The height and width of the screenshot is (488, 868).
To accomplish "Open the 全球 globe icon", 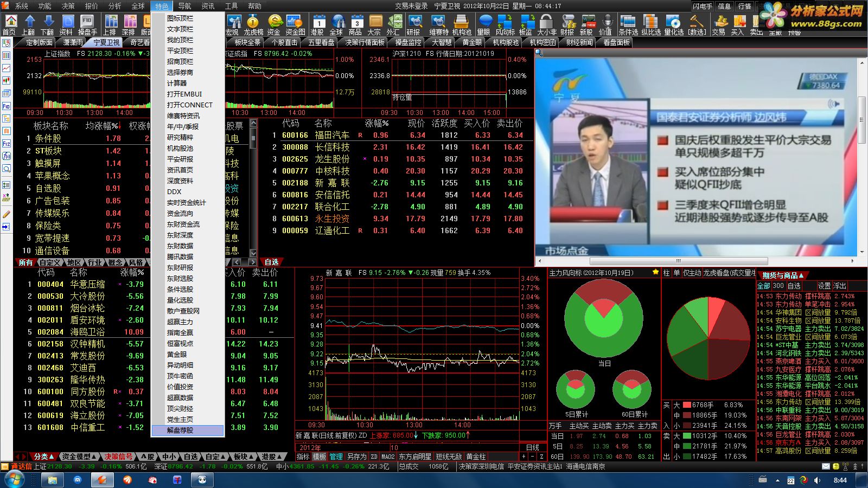I will click(337, 25).
